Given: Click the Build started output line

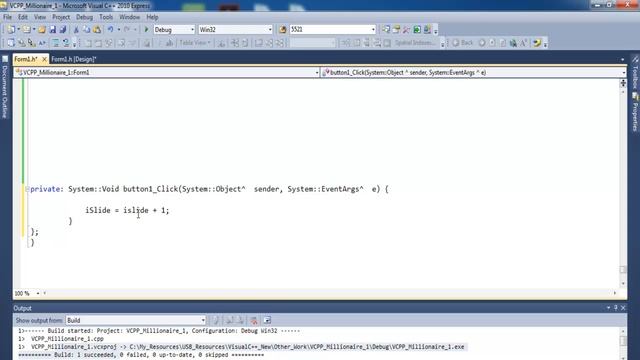Looking at the screenshot, I should pos(159,331).
